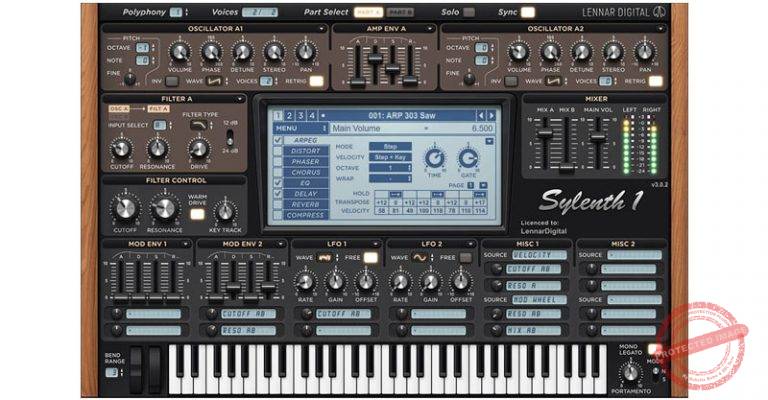Click LFO 2 sine waveform icon

(x=419, y=258)
